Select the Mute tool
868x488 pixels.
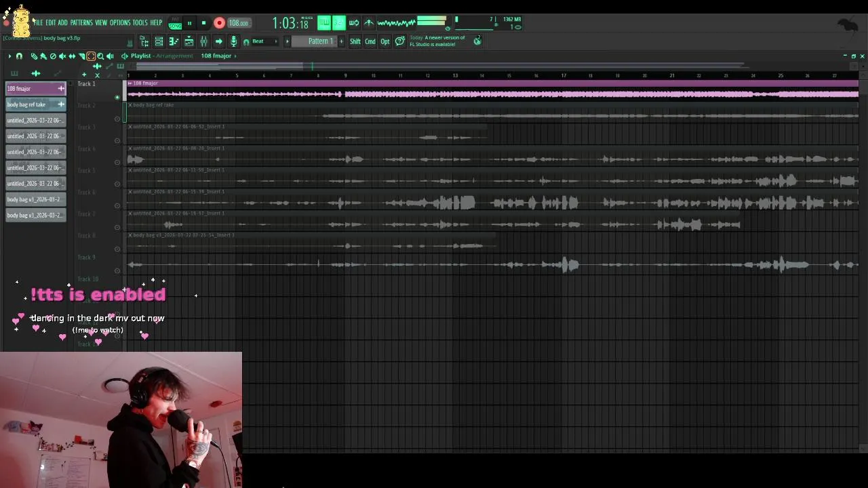(62, 56)
